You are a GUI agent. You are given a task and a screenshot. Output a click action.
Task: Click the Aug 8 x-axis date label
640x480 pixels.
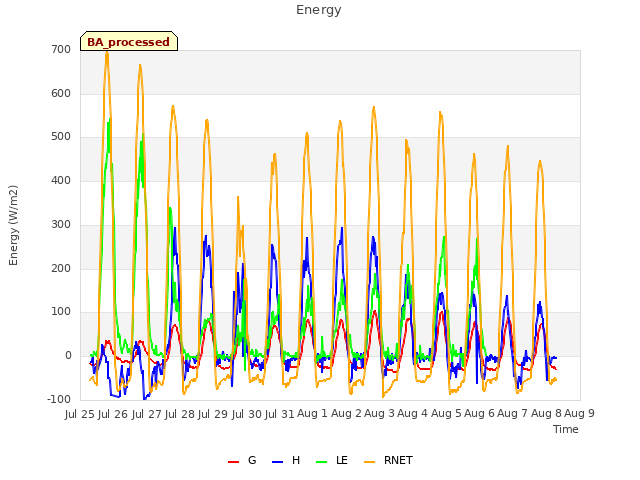(x=546, y=414)
